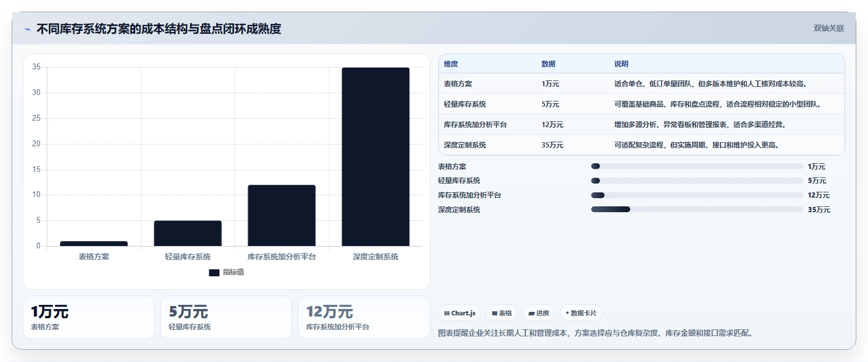Image resolution: width=868 pixels, height=362 pixels.
Task: Click the footnote 图表提醒企业关注长期人工
Action: point(596,333)
